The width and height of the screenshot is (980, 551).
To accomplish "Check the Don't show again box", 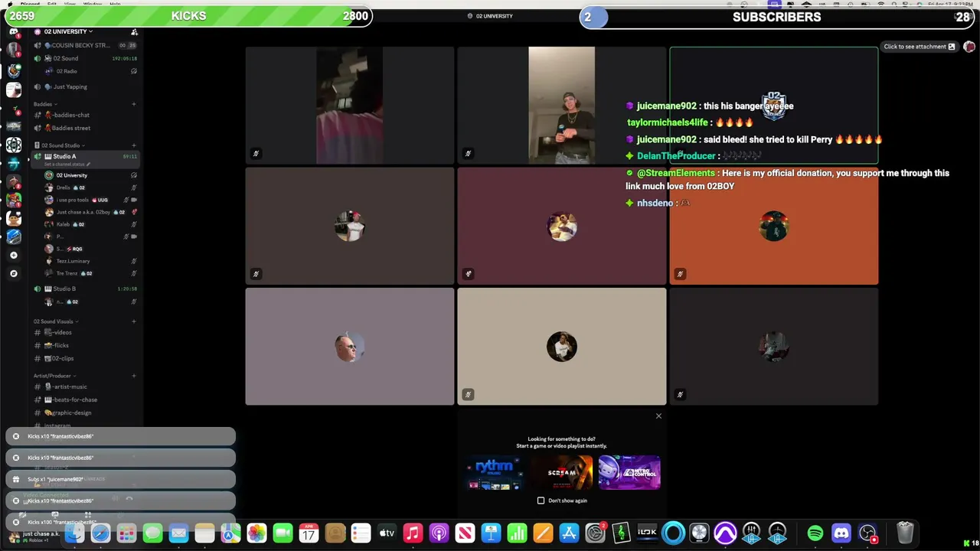I will coord(541,500).
